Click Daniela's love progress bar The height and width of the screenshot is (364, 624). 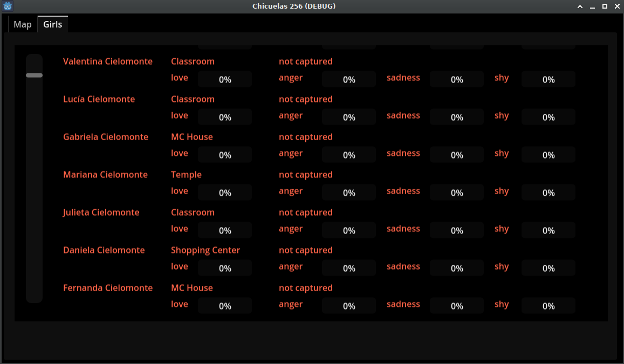tap(225, 268)
